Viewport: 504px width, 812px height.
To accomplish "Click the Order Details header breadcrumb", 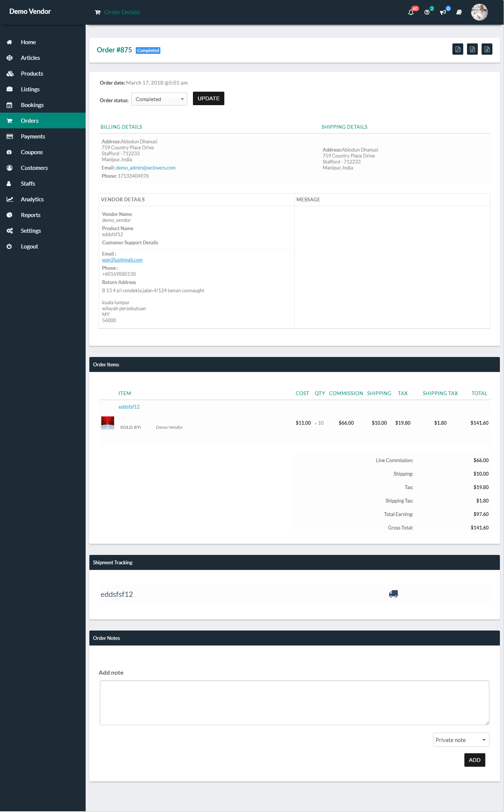I will tap(122, 12).
